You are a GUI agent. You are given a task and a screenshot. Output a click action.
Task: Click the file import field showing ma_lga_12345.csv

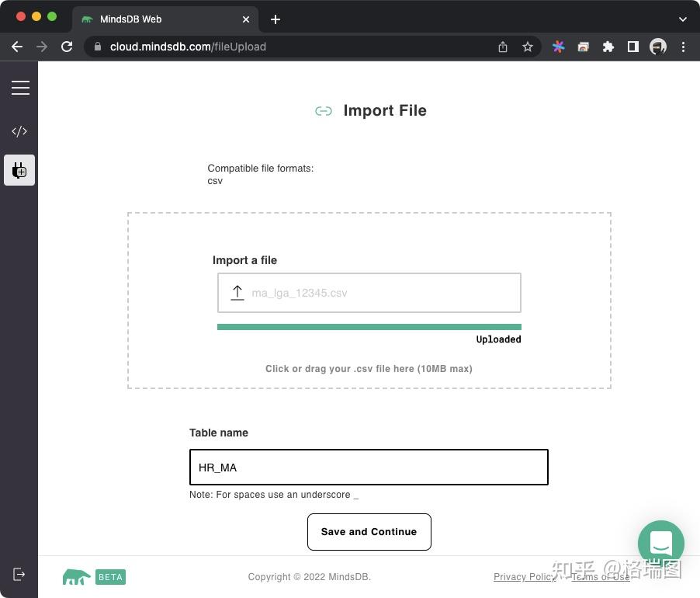click(x=369, y=293)
